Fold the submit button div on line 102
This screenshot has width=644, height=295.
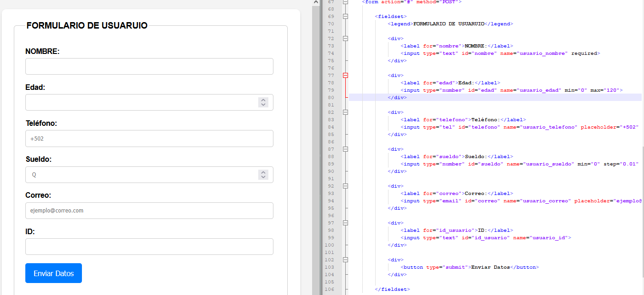pos(345,260)
